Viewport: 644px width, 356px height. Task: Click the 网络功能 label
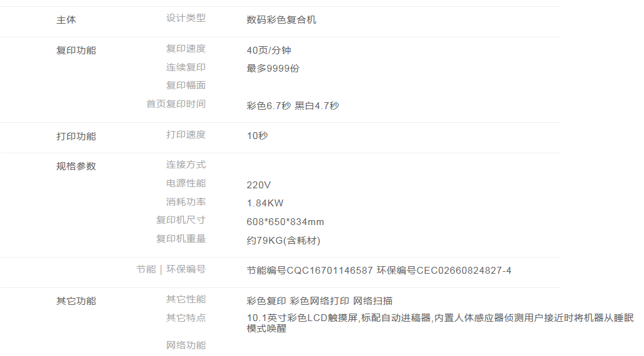coord(185,345)
